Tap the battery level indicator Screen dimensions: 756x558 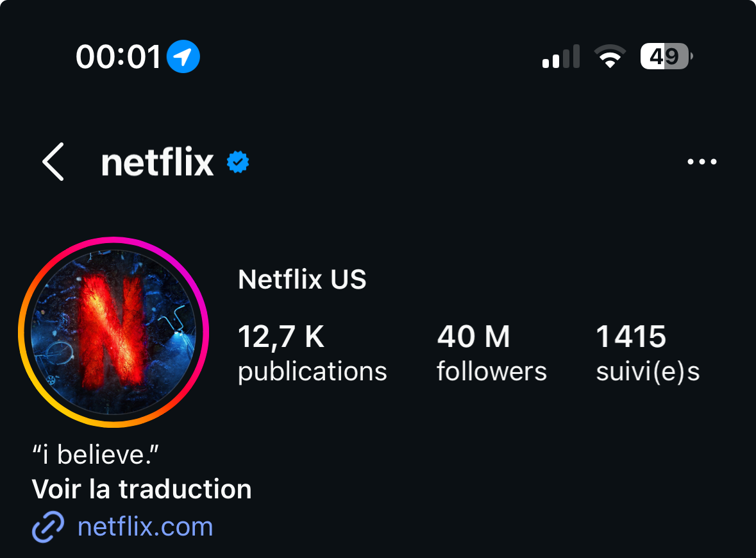[665, 57]
